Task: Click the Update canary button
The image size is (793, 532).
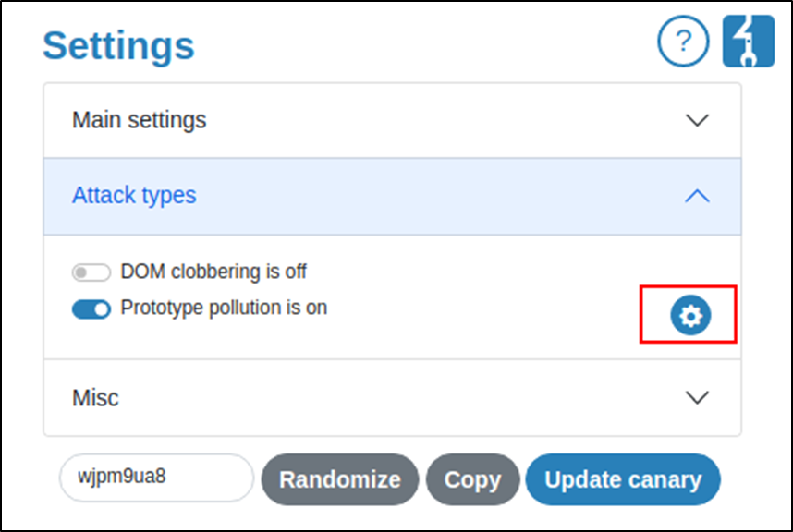Action: coord(622,480)
